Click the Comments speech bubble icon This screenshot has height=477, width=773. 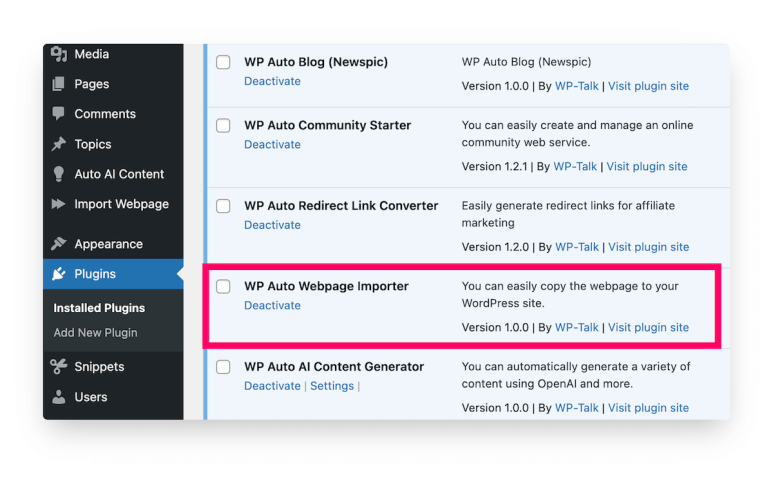(58, 114)
